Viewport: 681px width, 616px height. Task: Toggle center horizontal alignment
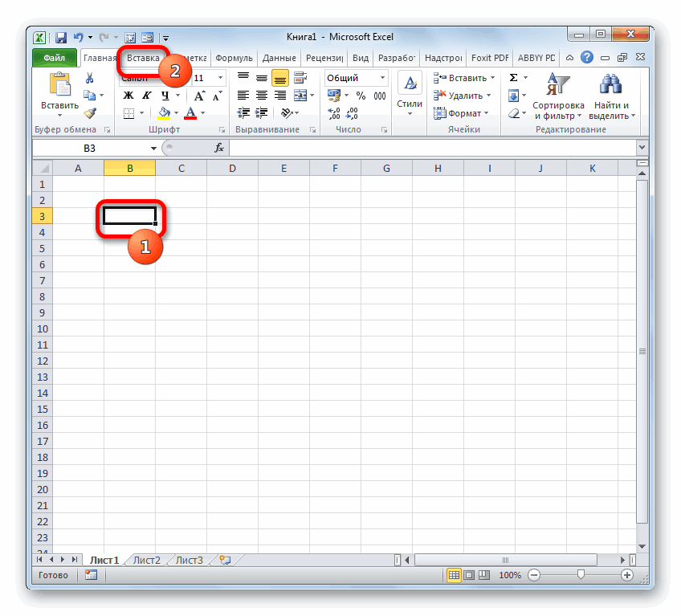[x=262, y=96]
